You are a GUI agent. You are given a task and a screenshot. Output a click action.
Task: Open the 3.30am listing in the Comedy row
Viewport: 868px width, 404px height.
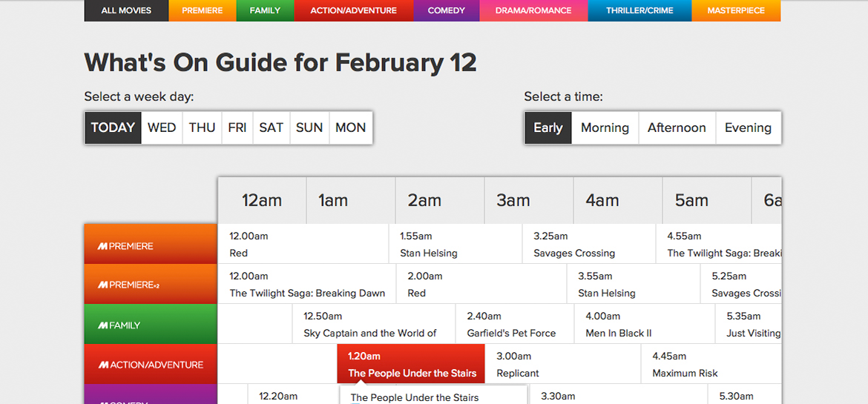(x=618, y=394)
